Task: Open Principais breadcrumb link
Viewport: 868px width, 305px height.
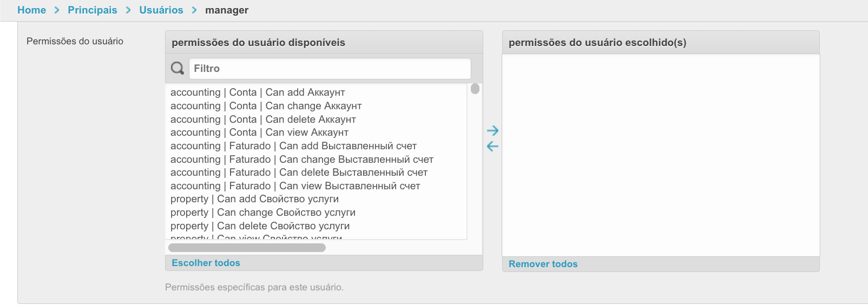Action: [x=93, y=10]
